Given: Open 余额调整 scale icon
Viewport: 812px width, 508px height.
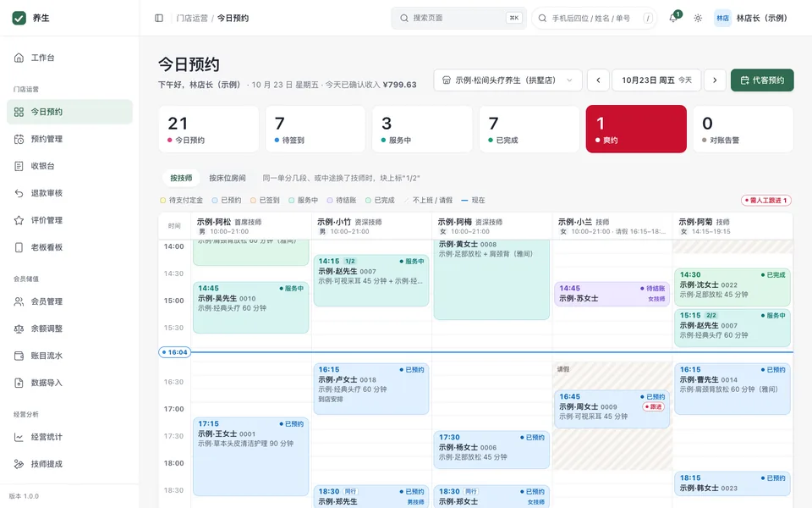Looking at the screenshot, I should 19,329.
